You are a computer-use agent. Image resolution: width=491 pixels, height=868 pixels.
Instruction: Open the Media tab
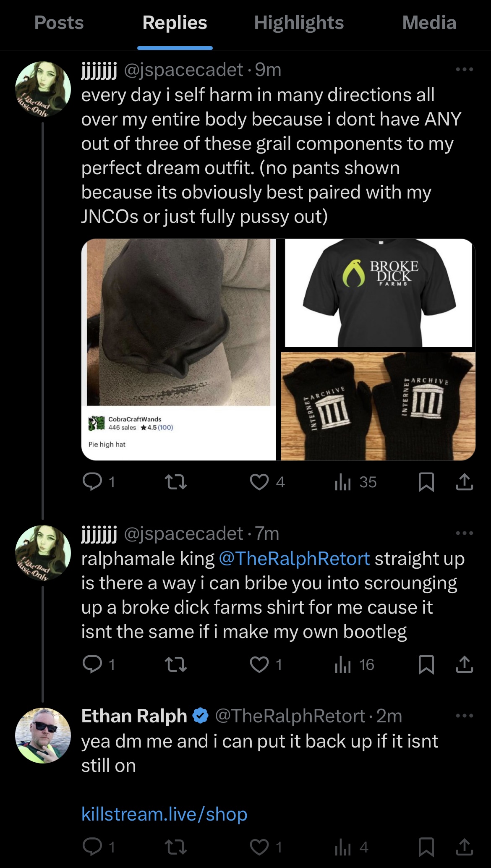pyautogui.click(x=429, y=23)
